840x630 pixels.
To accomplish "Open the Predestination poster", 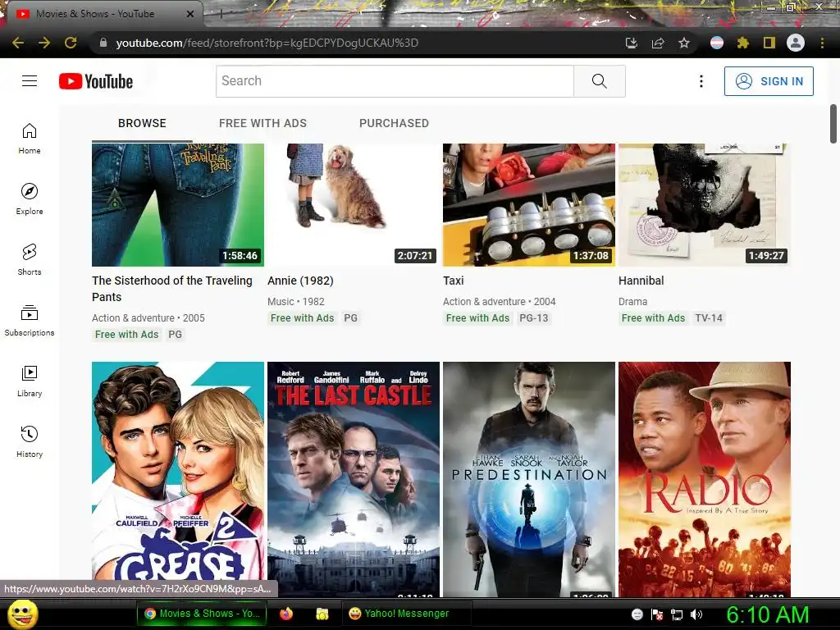I will point(529,479).
